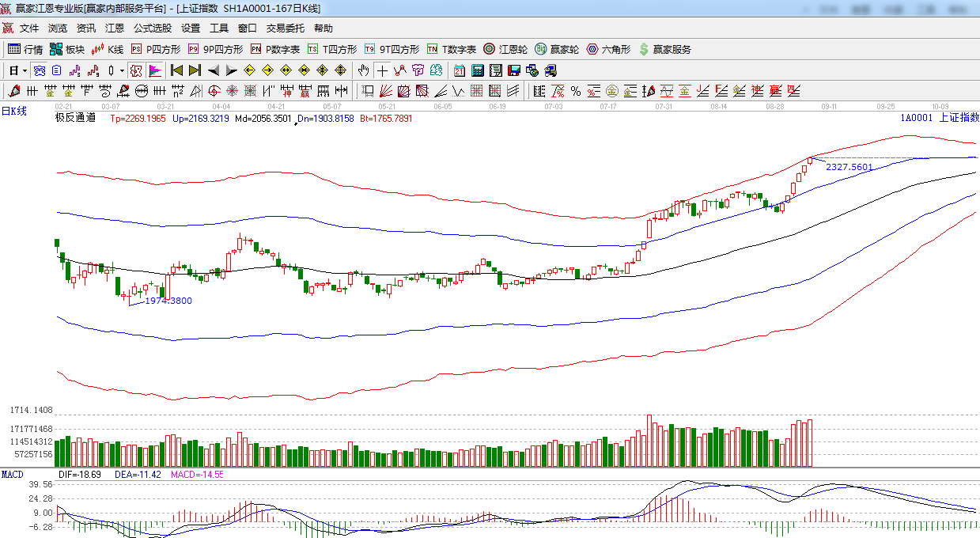Open the 江恩轮 Gann wheel tool

505,49
